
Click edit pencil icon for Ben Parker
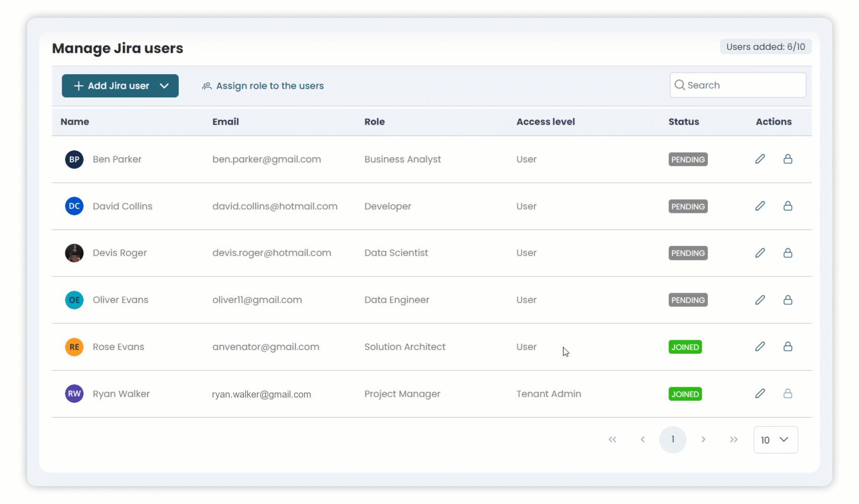click(x=760, y=159)
